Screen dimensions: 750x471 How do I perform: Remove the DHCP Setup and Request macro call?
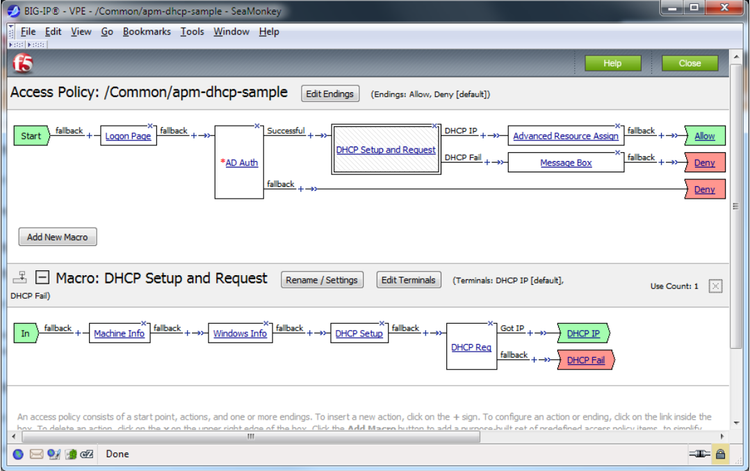[434, 126]
